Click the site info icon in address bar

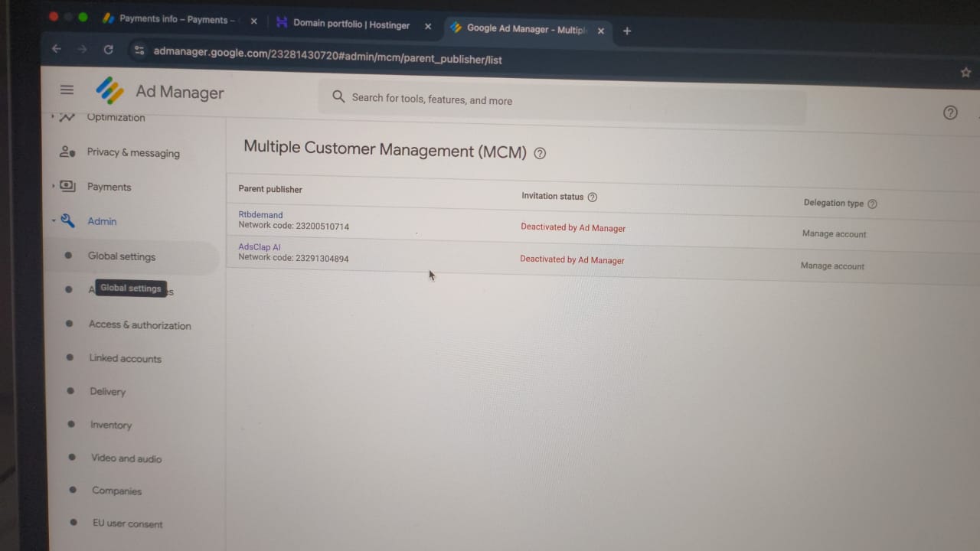139,51
